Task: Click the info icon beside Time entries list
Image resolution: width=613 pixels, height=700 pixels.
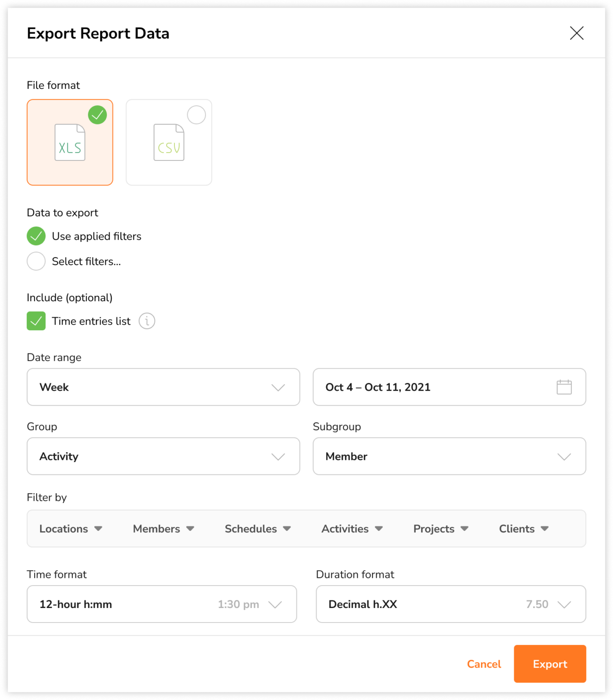Action: point(147,321)
